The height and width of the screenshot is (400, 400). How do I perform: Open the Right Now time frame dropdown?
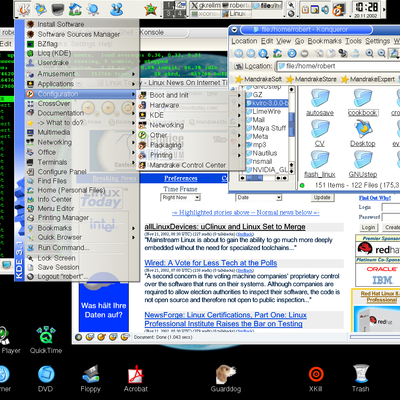(180, 198)
